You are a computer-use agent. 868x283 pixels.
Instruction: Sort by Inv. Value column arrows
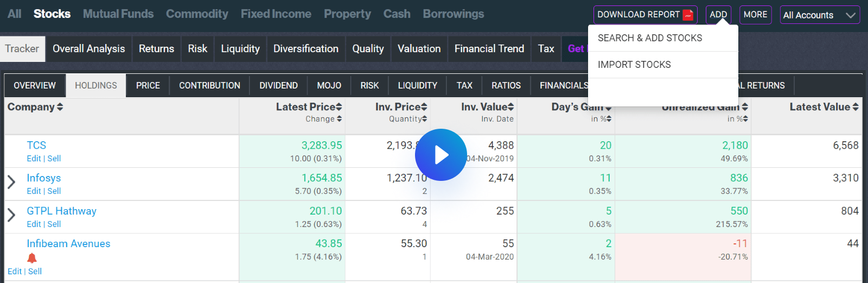tap(510, 107)
